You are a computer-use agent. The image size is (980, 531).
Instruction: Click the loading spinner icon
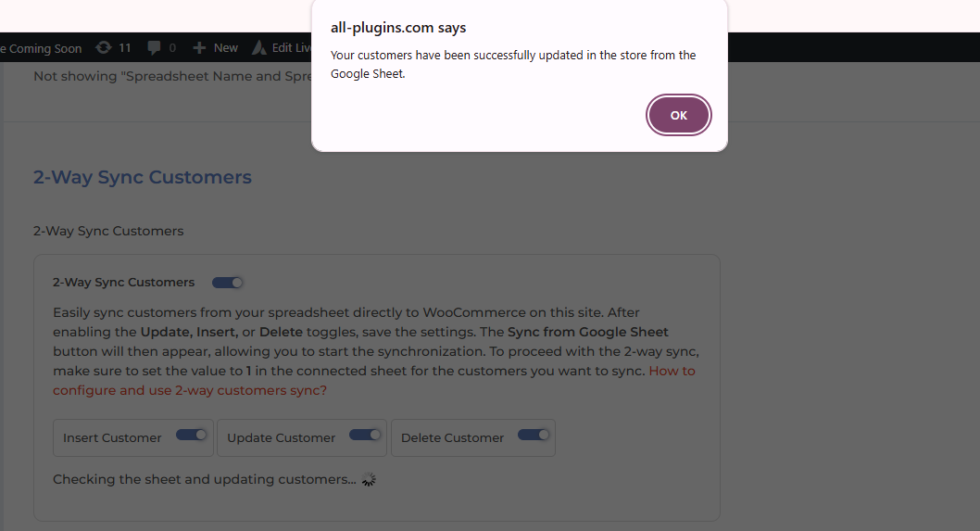pos(369,479)
